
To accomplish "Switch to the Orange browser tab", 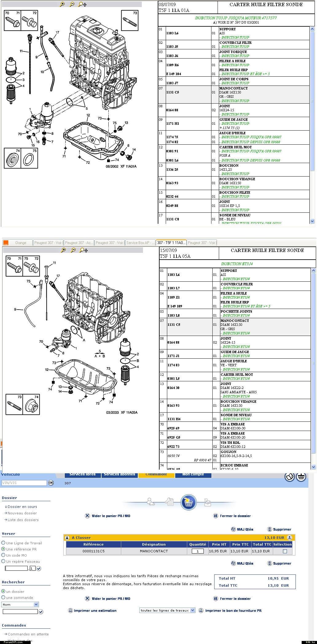I will click(x=17, y=242).
